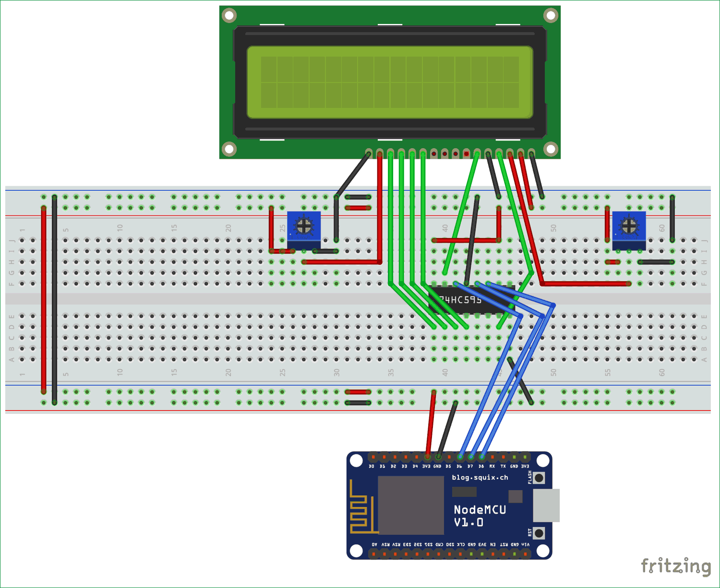720x588 pixels.
Task: Click the Vin pin label on NodeMCU
Action: 526,544
